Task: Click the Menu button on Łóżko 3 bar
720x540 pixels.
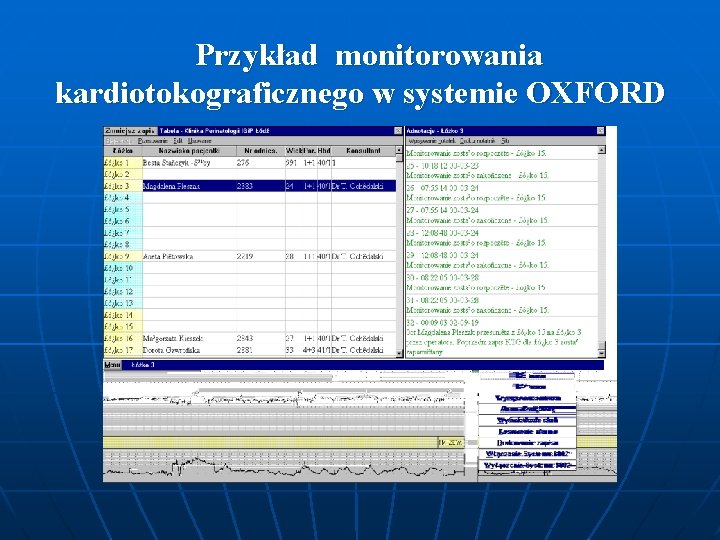Action: coord(112,365)
